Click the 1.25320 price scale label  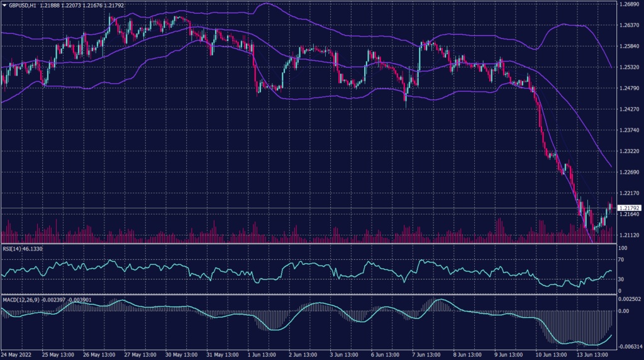click(629, 67)
